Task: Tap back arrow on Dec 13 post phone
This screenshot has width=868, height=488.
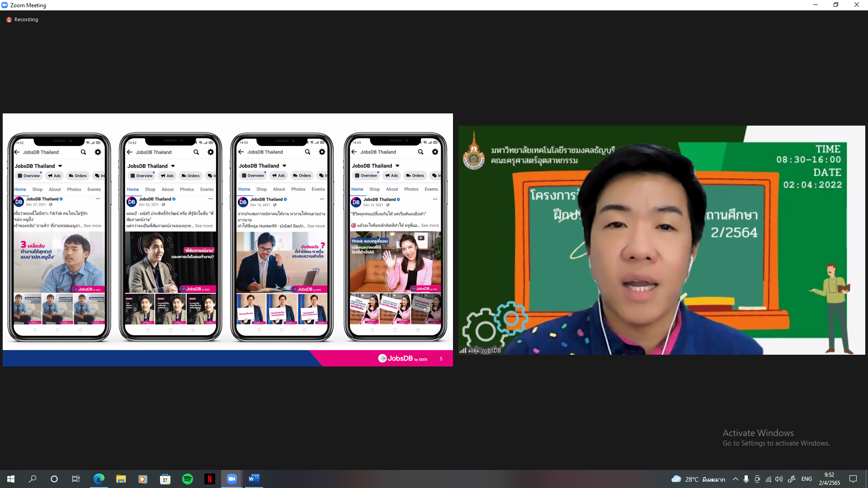Action: (x=354, y=152)
